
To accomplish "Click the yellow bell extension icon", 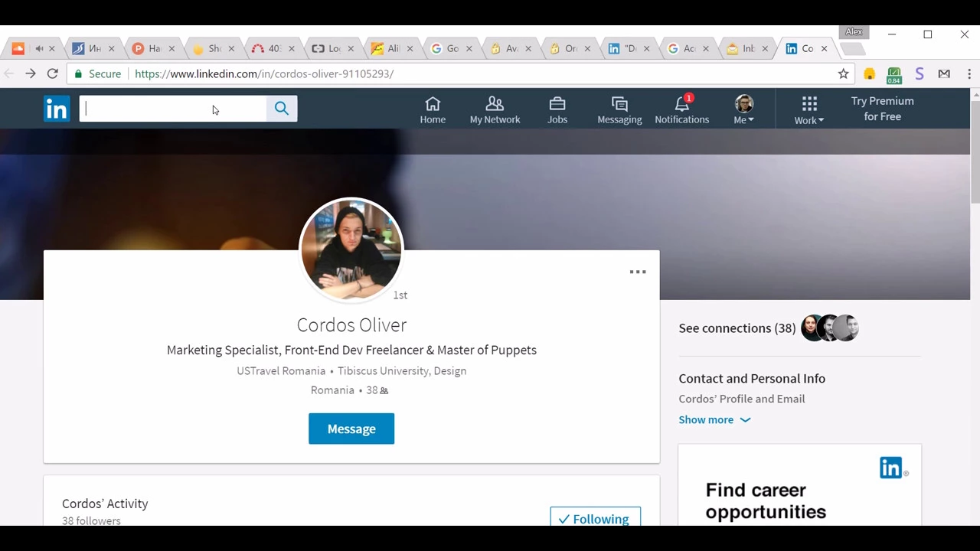I will [869, 73].
